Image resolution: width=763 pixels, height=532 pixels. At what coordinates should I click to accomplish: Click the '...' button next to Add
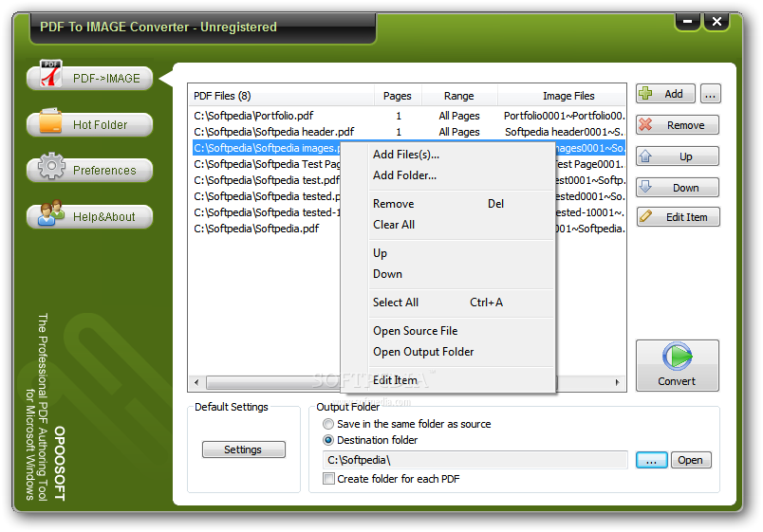(710, 94)
